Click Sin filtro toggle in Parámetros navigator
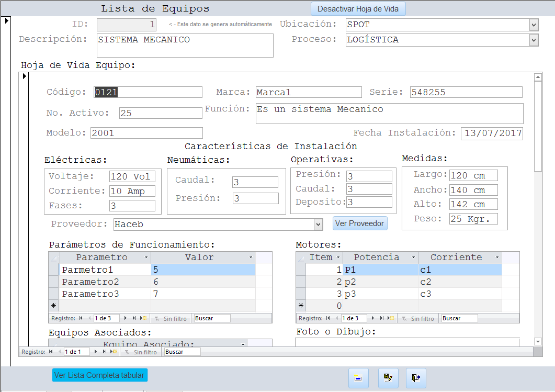Image resolution: width=555 pixels, height=392 pixels. click(x=171, y=318)
